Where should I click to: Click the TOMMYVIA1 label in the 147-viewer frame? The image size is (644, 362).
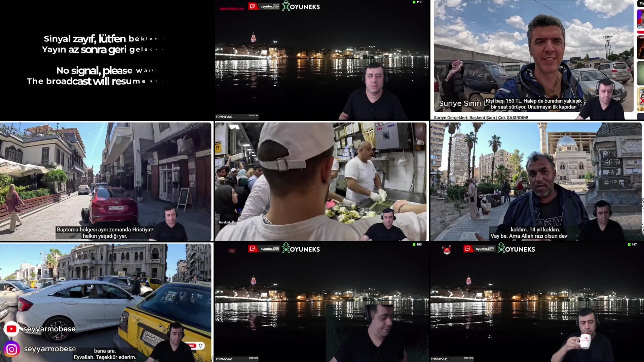coord(439,359)
